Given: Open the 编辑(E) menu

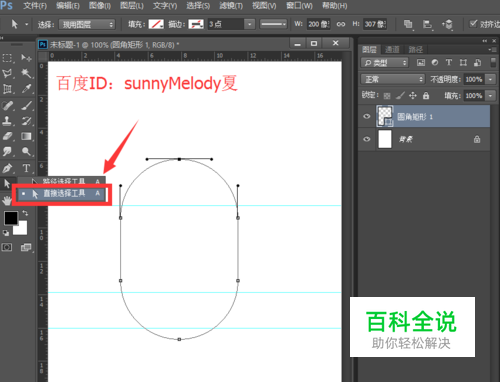Looking at the screenshot, I should click(x=68, y=6).
